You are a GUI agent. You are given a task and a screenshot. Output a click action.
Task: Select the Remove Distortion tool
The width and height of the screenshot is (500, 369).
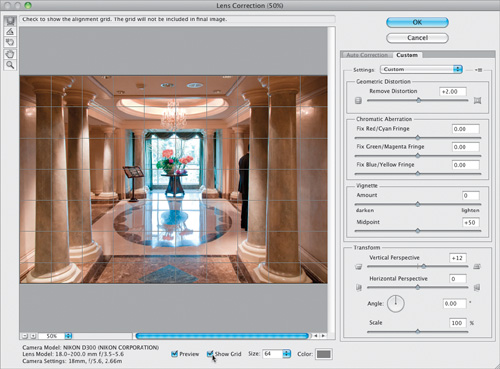(x=10, y=21)
